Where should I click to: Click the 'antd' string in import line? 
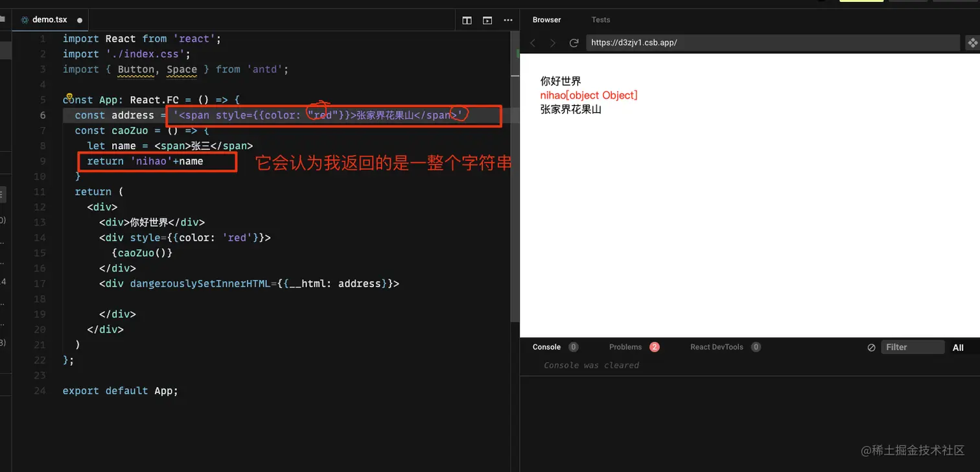point(264,69)
